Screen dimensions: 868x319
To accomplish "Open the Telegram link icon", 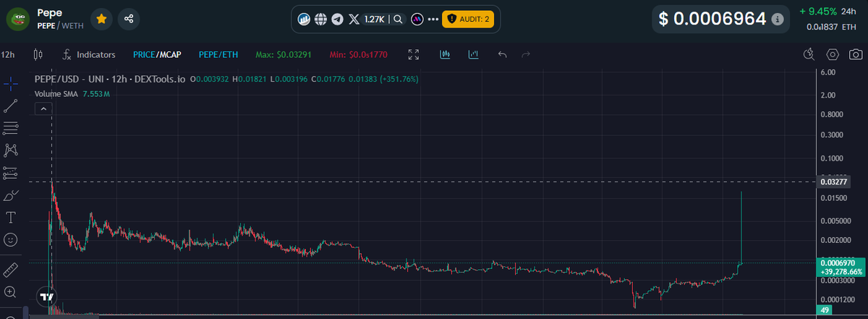I will (337, 20).
